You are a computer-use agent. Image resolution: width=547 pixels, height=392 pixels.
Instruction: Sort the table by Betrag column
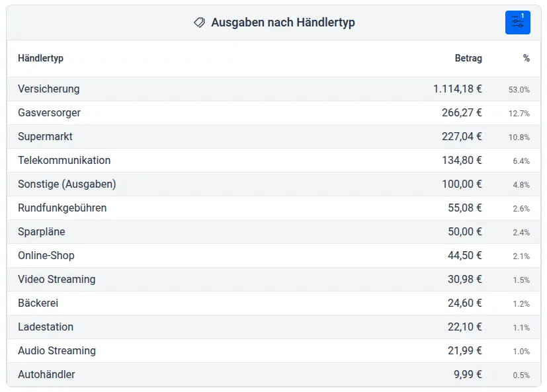[x=468, y=58]
